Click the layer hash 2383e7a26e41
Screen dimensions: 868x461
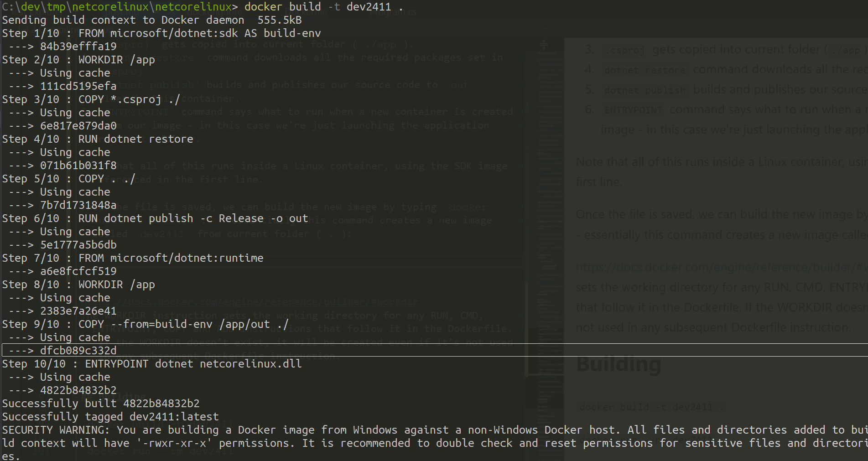[x=78, y=311]
